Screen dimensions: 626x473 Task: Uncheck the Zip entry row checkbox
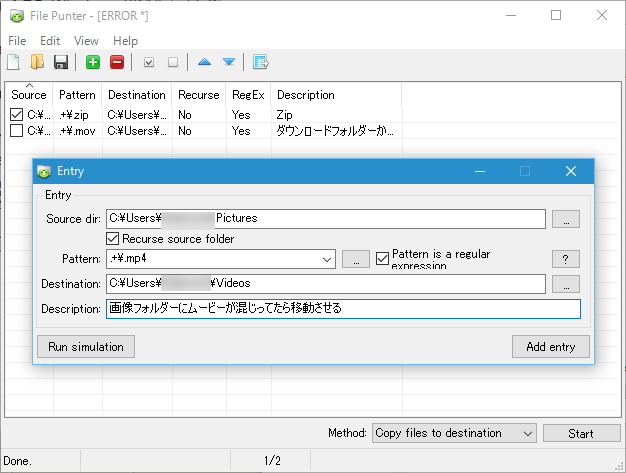point(16,115)
